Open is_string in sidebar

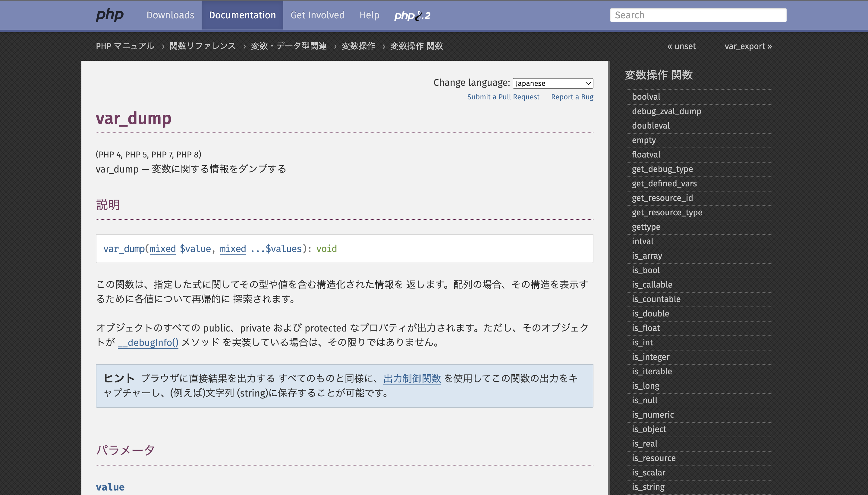(x=648, y=487)
